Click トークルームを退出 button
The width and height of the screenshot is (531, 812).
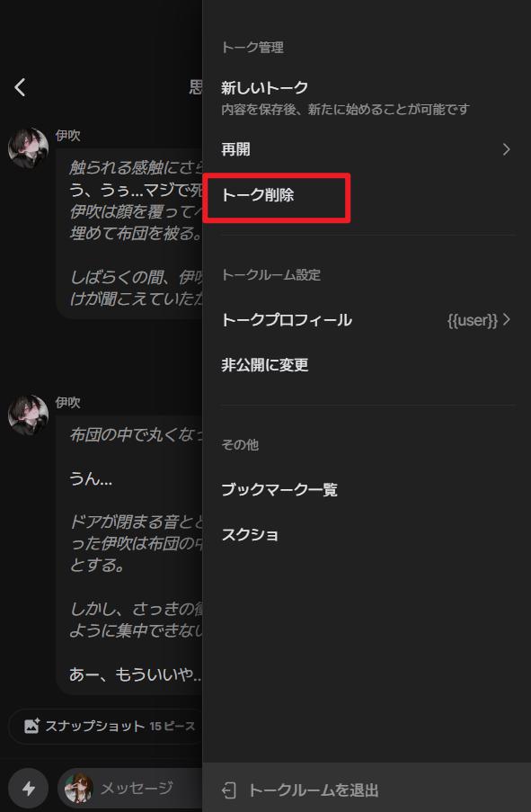367,790
